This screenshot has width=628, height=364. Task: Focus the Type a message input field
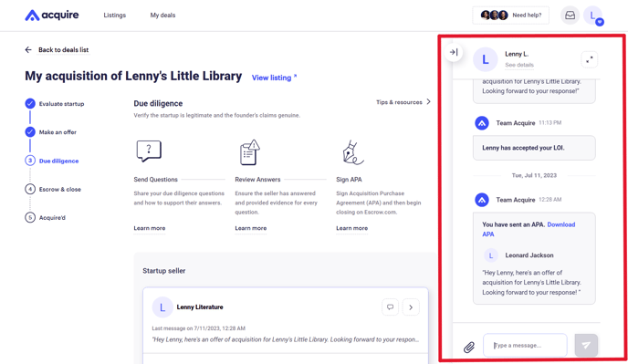525,345
